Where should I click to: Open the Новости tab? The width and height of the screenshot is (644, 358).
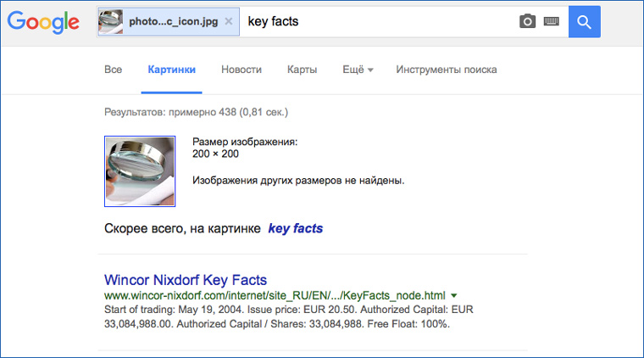coord(241,70)
